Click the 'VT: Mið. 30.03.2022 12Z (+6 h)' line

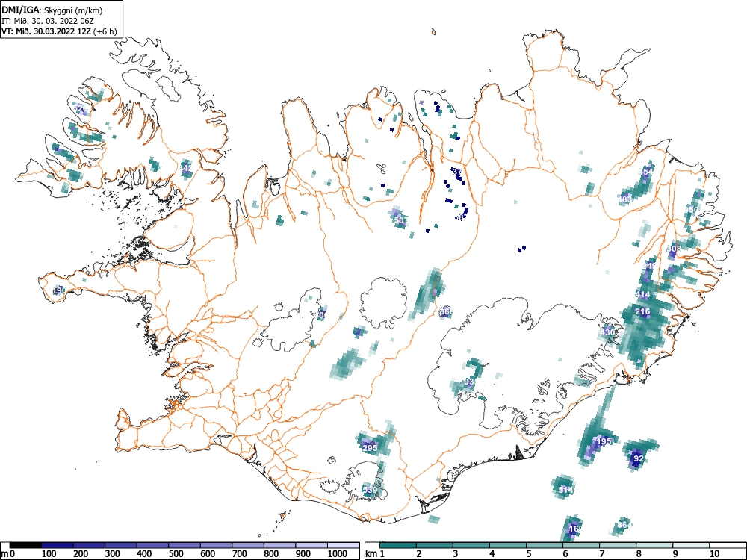pos(59,31)
